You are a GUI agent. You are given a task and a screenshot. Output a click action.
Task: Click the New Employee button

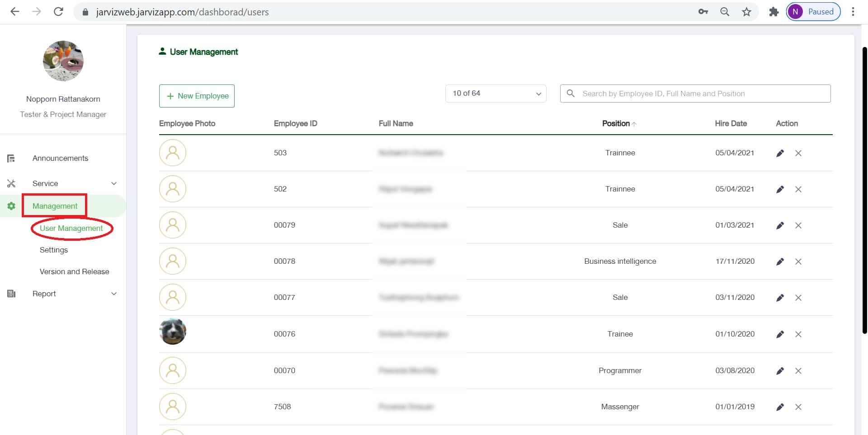197,96
